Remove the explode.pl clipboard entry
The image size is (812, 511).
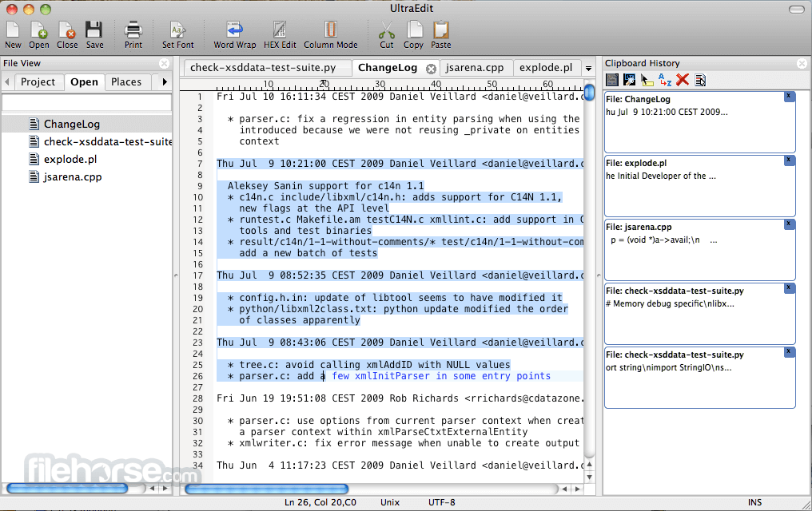[x=789, y=160]
